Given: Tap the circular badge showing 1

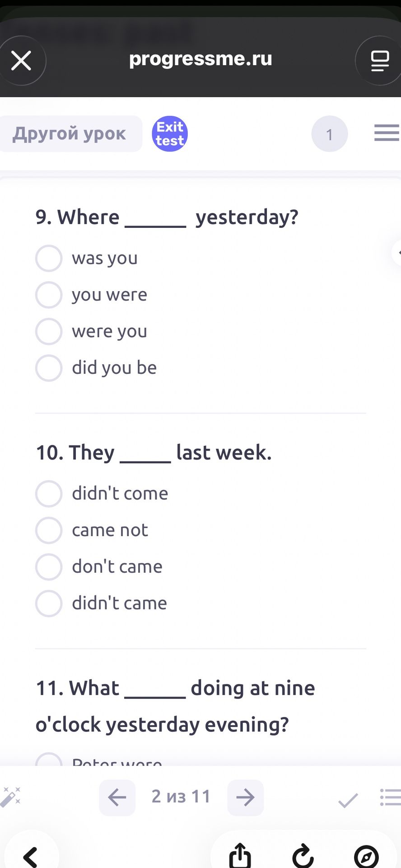Looking at the screenshot, I should 330,134.
